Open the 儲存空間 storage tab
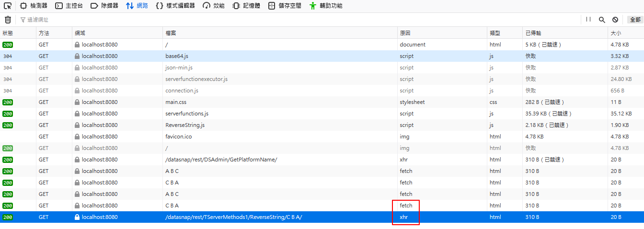This screenshot has height=229, width=644. [285, 6]
